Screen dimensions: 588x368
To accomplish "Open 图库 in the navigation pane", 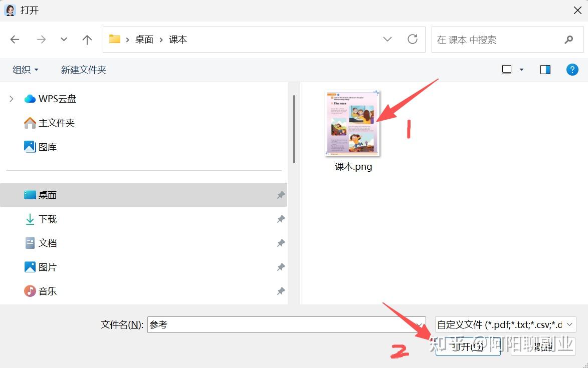I will (47, 147).
